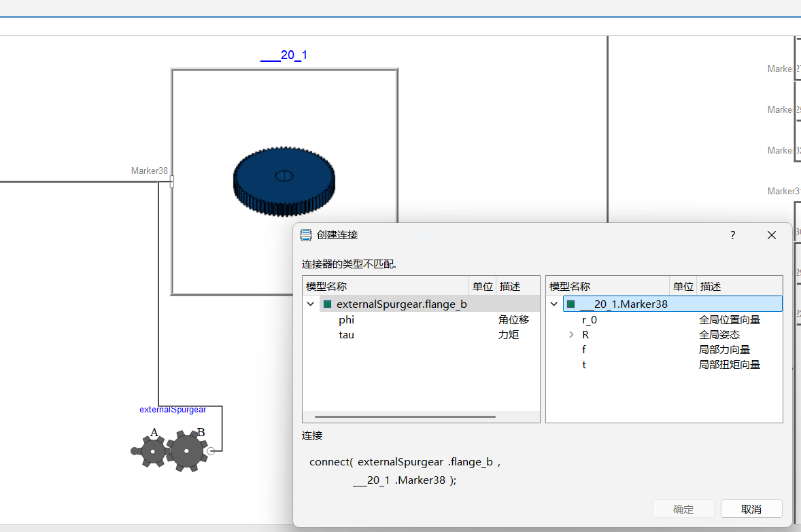Click right list 模型名称 column header
The width and height of the screenshot is (801, 532).
coord(608,287)
